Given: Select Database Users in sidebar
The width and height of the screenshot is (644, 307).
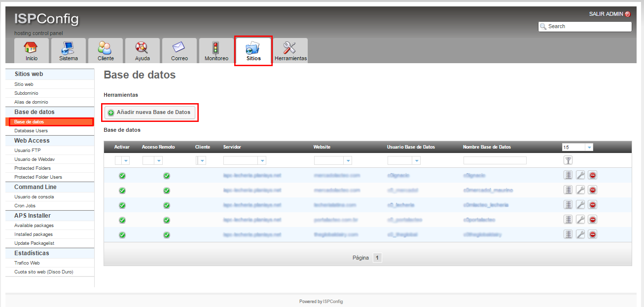Looking at the screenshot, I should pyautogui.click(x=31, y=131).
